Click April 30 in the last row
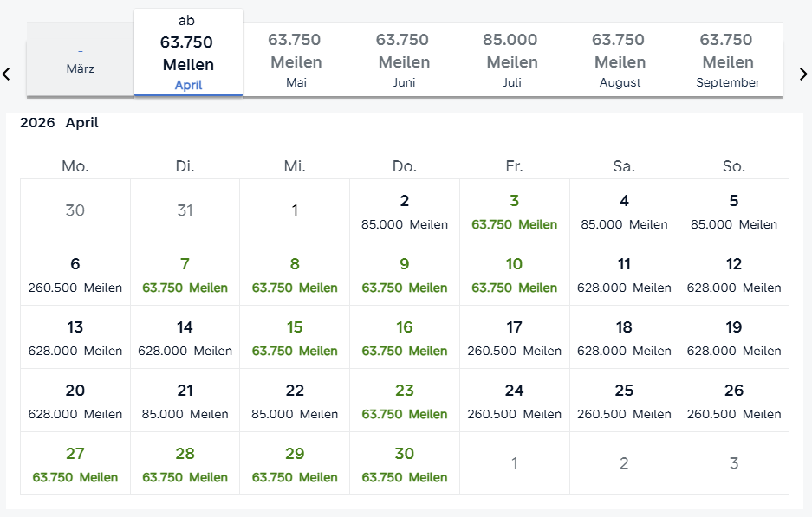Viewport: 812px width, 517px height. (405, 464)
